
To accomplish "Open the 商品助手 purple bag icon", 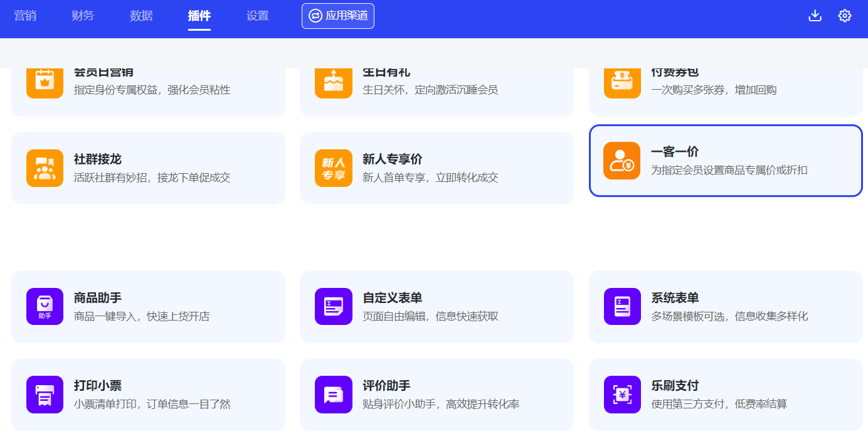I will [x=45, y=307].
